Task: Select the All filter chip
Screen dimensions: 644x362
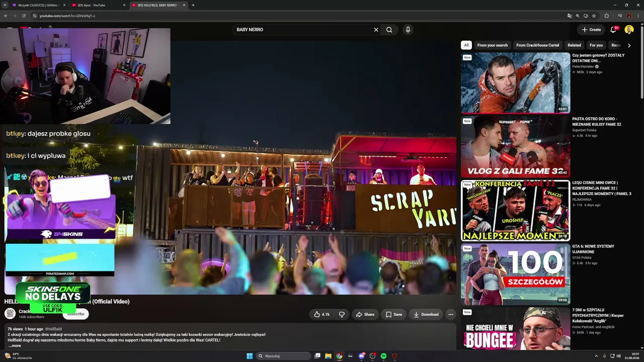Action: (x=466, y=45)
